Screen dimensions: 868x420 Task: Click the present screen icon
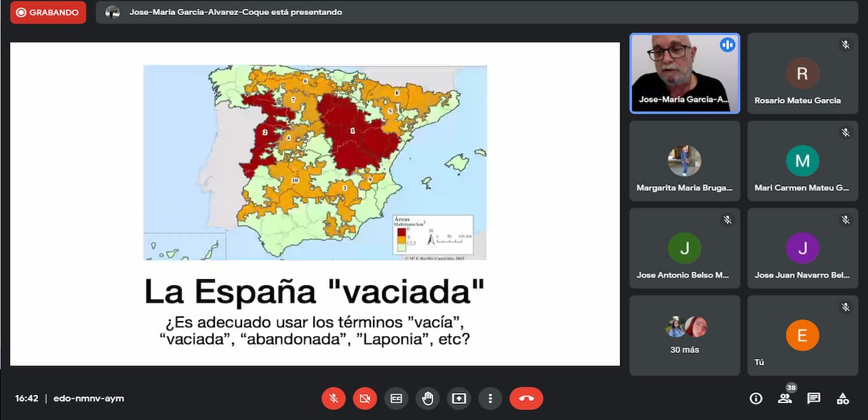459,398
